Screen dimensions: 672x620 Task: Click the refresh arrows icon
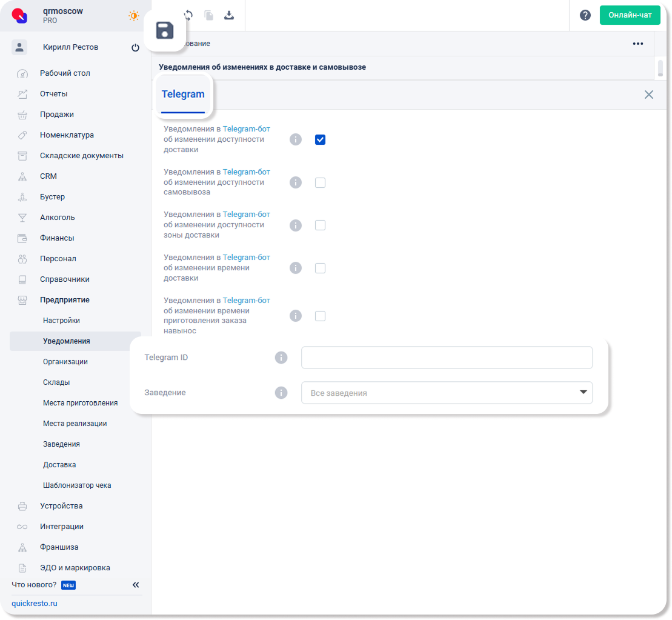coord(188,15)
